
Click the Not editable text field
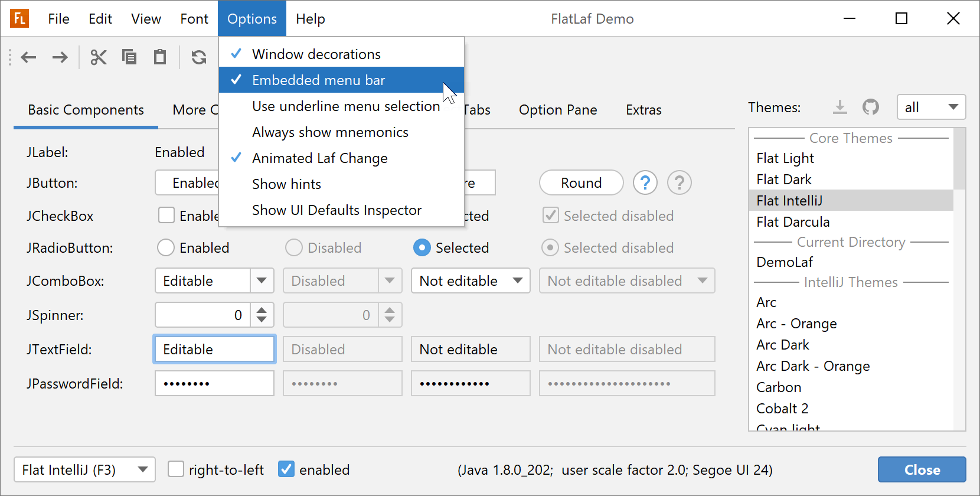pos(471,349)
